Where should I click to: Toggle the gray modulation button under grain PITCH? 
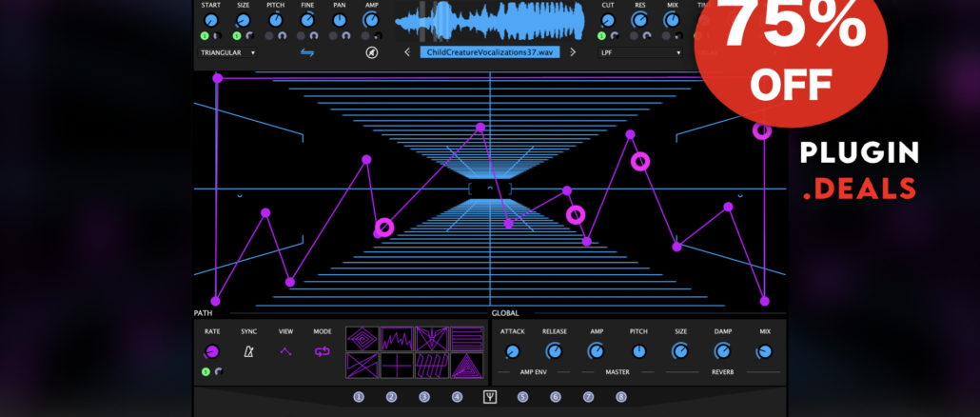(x=268, y=36)
